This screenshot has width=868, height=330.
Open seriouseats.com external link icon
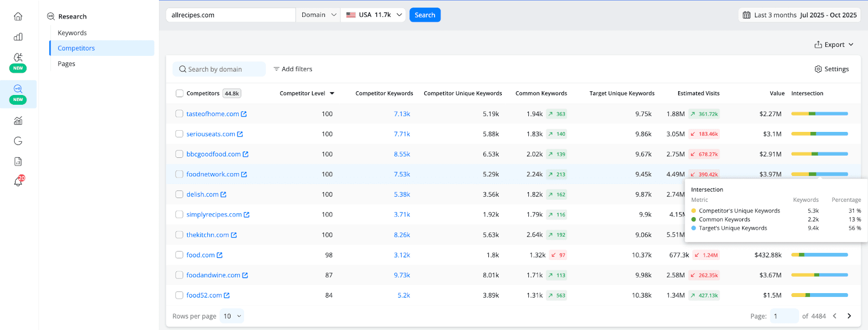240,134
